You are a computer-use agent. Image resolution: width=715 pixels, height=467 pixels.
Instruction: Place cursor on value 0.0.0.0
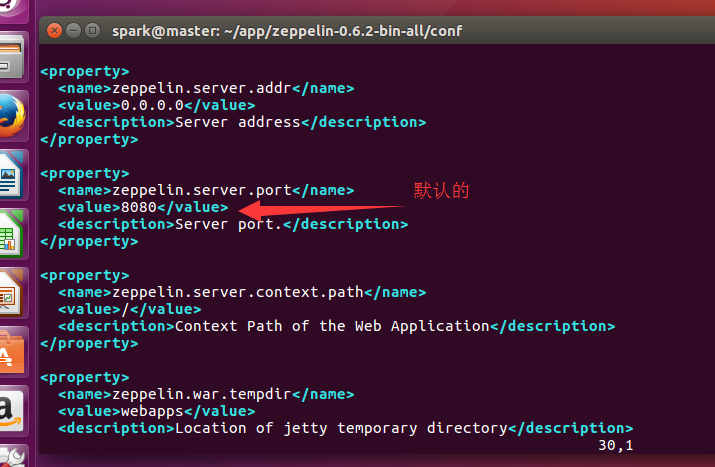point(152,105)
